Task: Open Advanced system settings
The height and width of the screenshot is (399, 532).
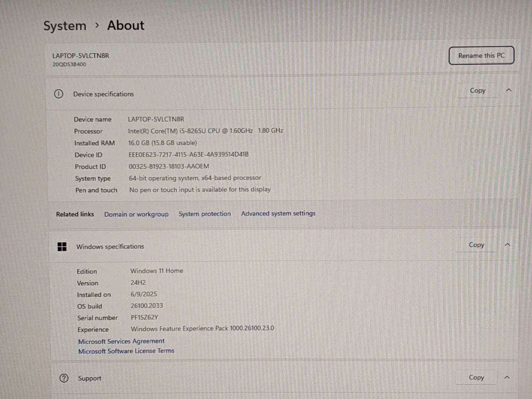Action: point(278,213)
